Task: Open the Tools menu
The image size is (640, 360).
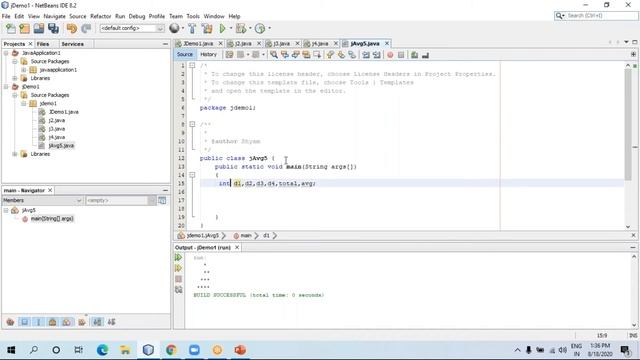Action: [193, 16]
